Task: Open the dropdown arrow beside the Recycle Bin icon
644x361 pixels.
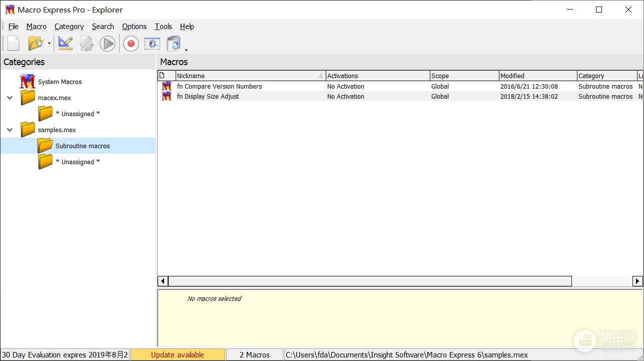Action: 186,50
